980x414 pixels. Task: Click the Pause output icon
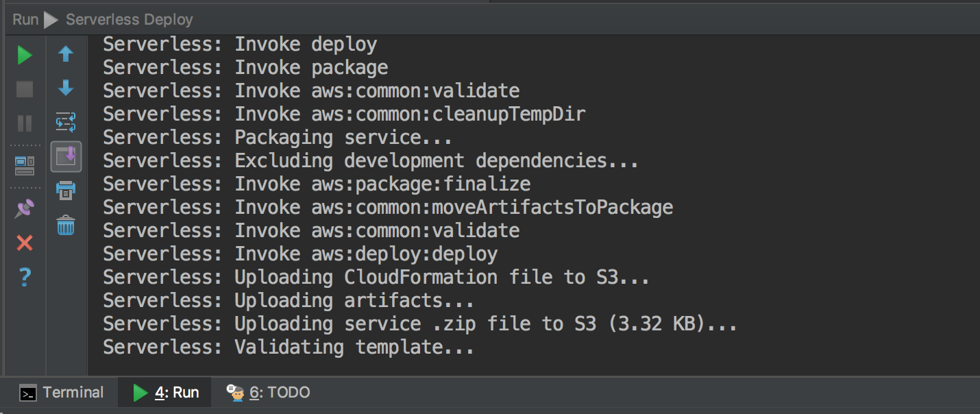(x=25, y=123)
